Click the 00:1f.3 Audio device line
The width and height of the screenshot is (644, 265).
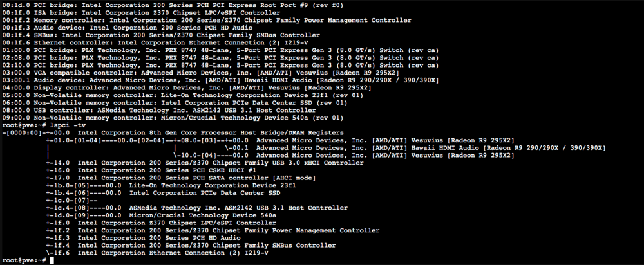128,28
